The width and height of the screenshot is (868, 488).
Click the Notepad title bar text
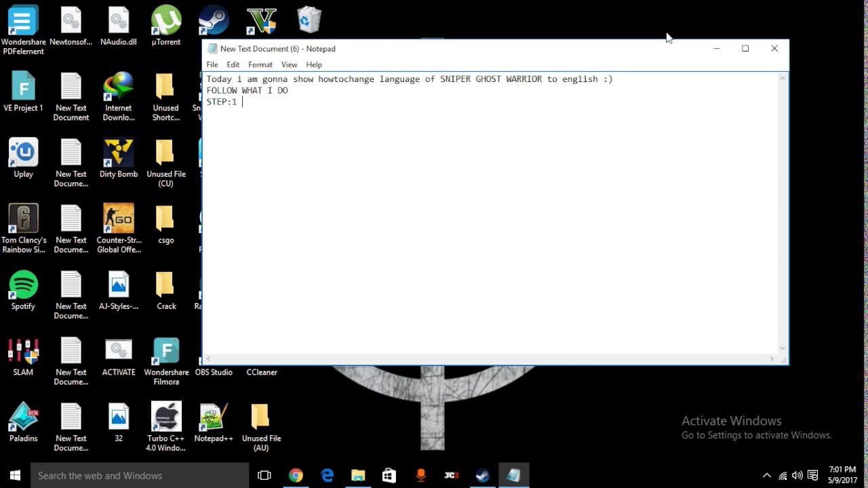[278, 49]
